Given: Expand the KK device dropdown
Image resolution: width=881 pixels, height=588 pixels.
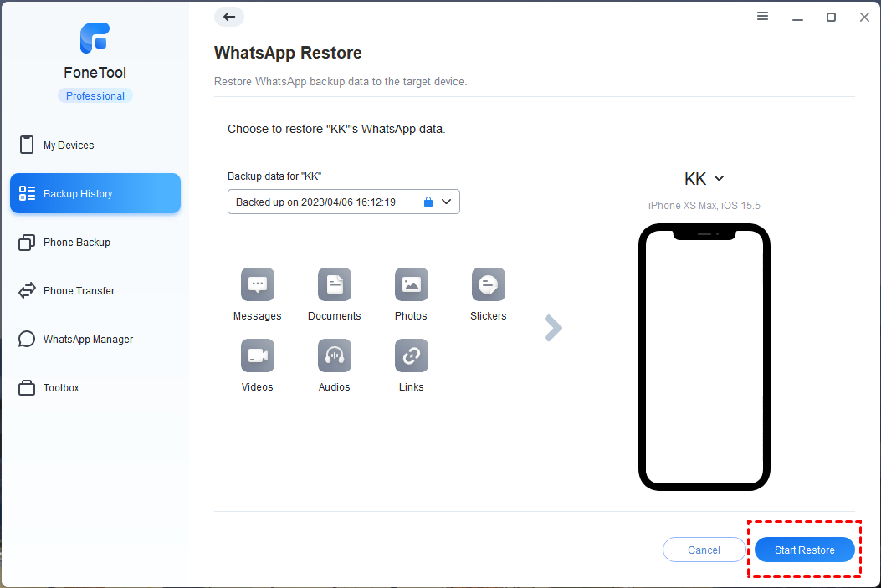Looking at the screenshot, I should pos(720,178).
